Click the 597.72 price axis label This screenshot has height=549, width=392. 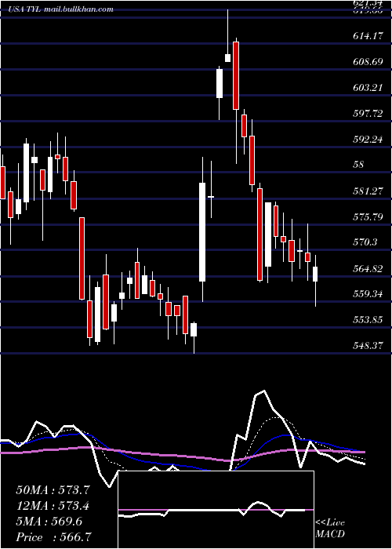pyautogui.click(x=368, y=114)
